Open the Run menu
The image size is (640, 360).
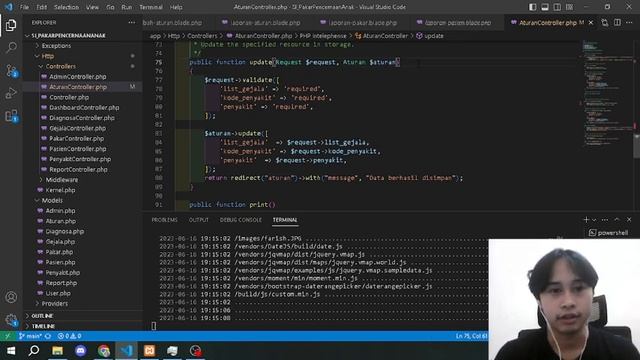[127, 7]
